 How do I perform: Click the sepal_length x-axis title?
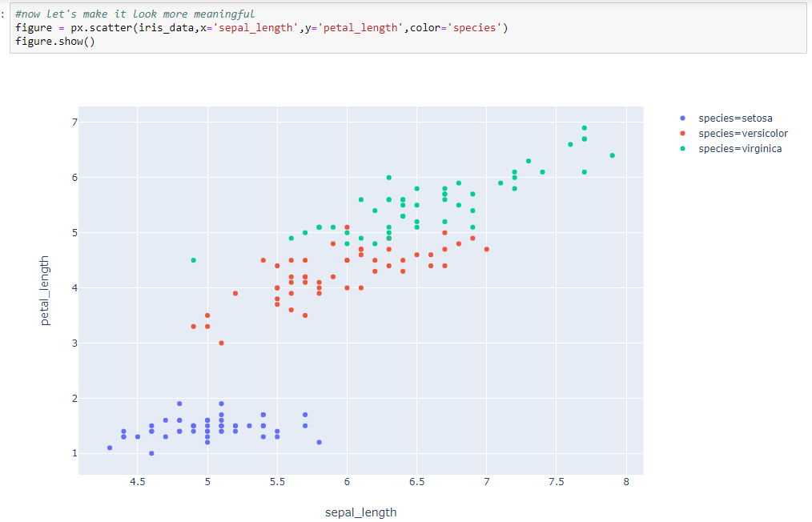point(361,512)
